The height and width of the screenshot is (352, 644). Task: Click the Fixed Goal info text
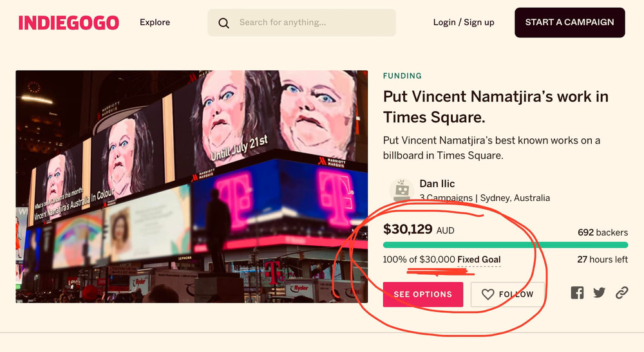tap(479, 260)
